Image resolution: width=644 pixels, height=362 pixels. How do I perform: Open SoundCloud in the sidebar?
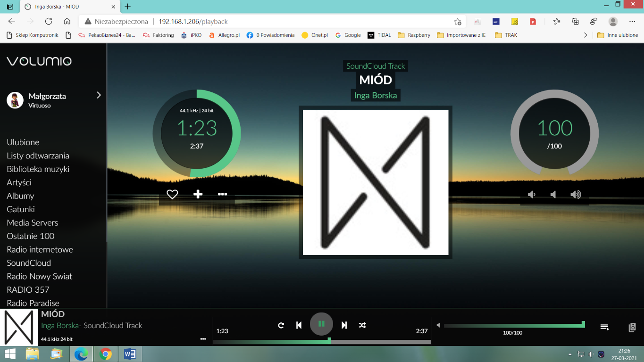(x=29, y=263)
